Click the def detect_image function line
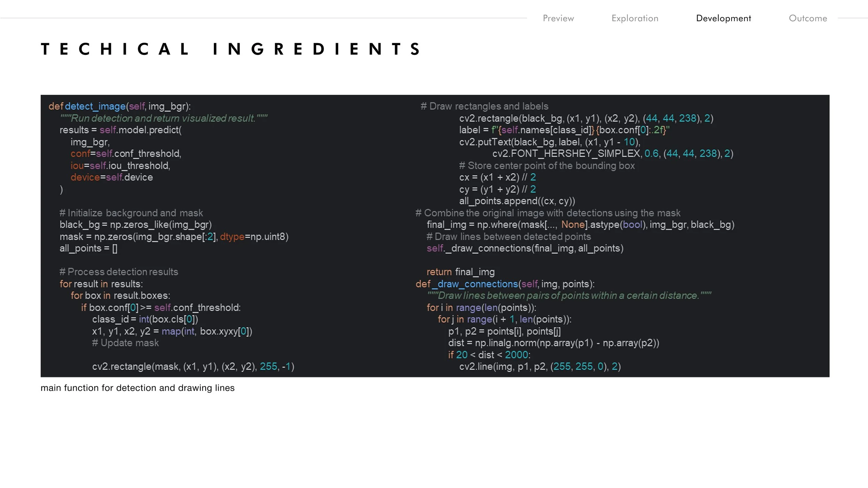The image size is (868, 488). pos(119,106)
